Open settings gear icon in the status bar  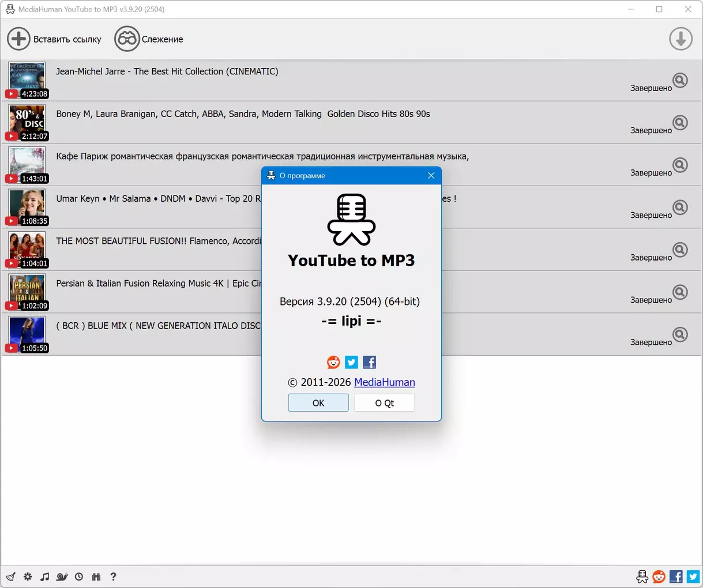(28, 576)
